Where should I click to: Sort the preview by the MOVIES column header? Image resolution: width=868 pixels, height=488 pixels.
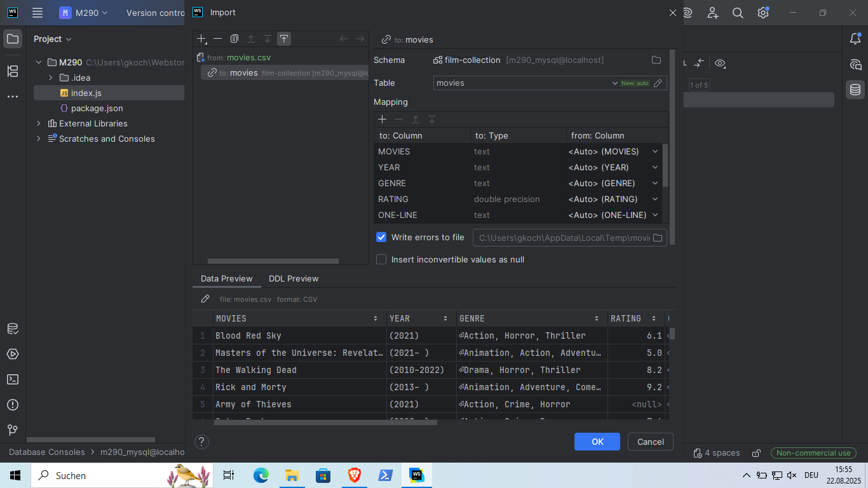pos(299,318)
